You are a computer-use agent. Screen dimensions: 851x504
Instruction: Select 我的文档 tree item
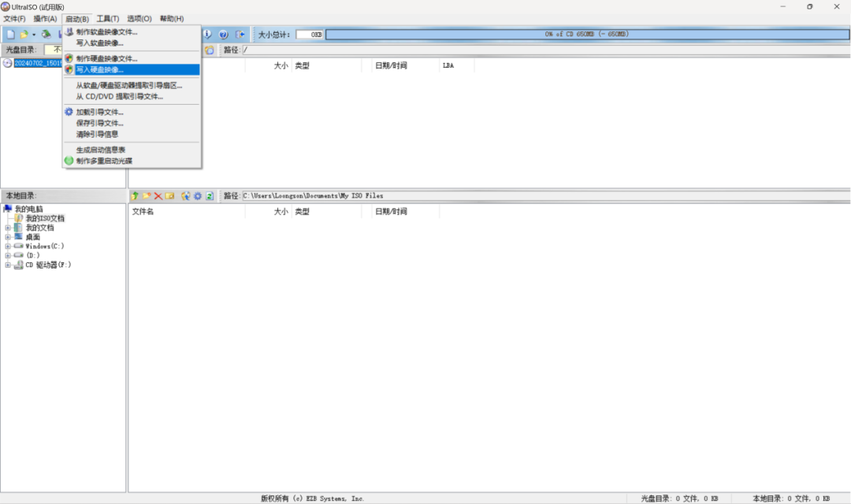tap(39, 228)
